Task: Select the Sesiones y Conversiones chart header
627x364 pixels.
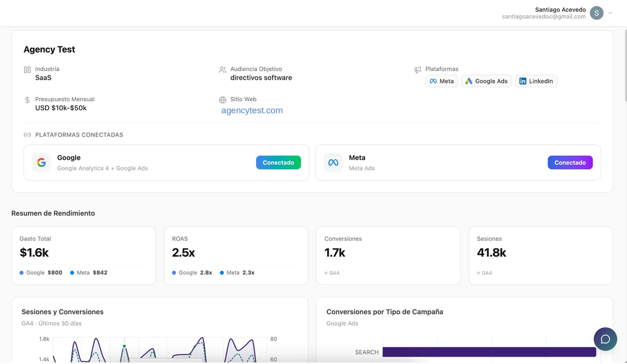Action: pos(62,311)
